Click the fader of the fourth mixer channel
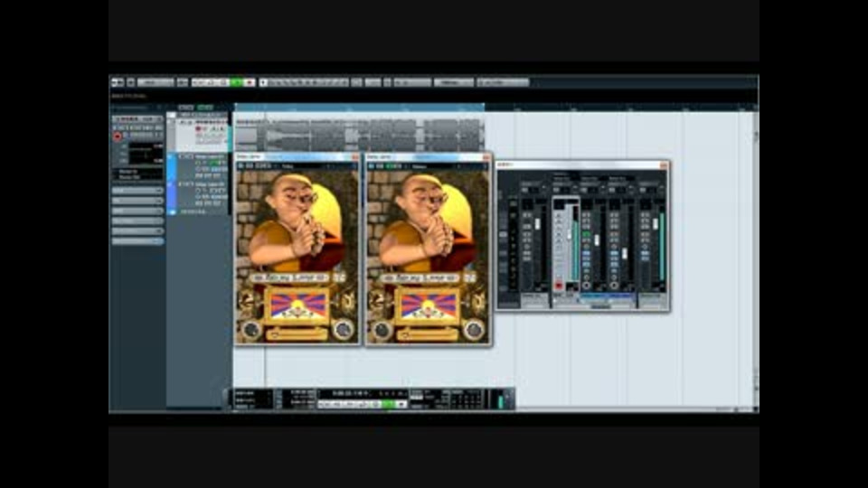This screenshot has width=868, height=488. pyautogui.click(x=625, y=253)
